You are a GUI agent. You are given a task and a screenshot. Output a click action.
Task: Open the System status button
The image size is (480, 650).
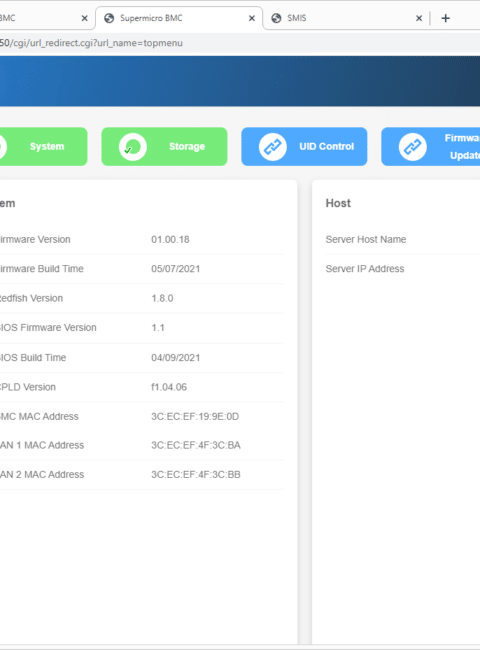[x=43, y=146]
